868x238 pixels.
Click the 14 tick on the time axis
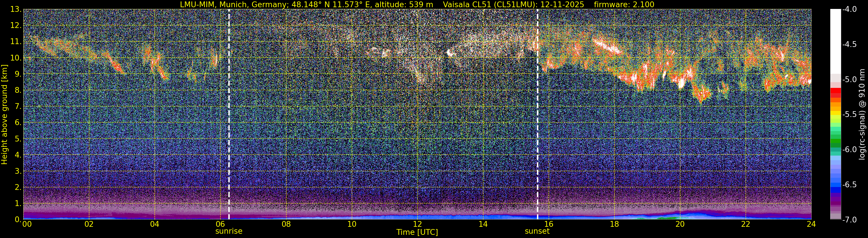(483, 224)
